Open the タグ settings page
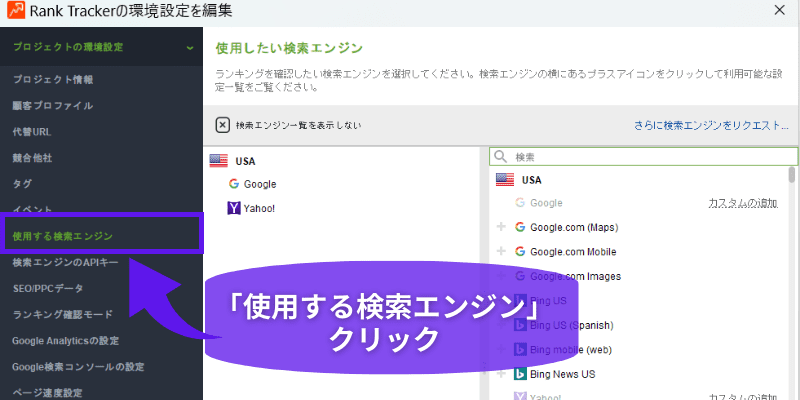 point(22,184)
